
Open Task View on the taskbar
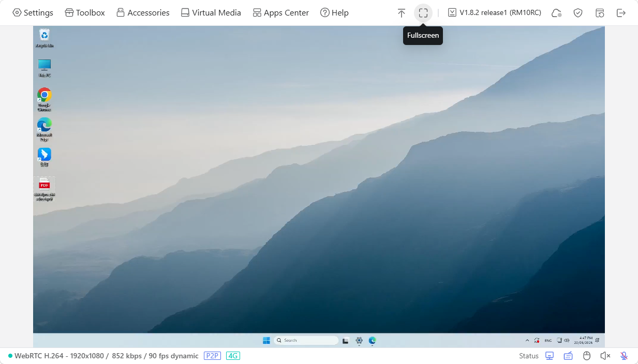(x=346, y=340)
